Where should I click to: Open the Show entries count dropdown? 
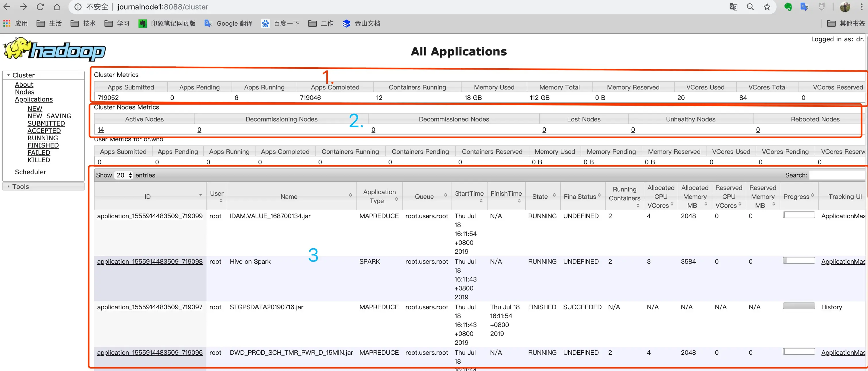point(124,175)
